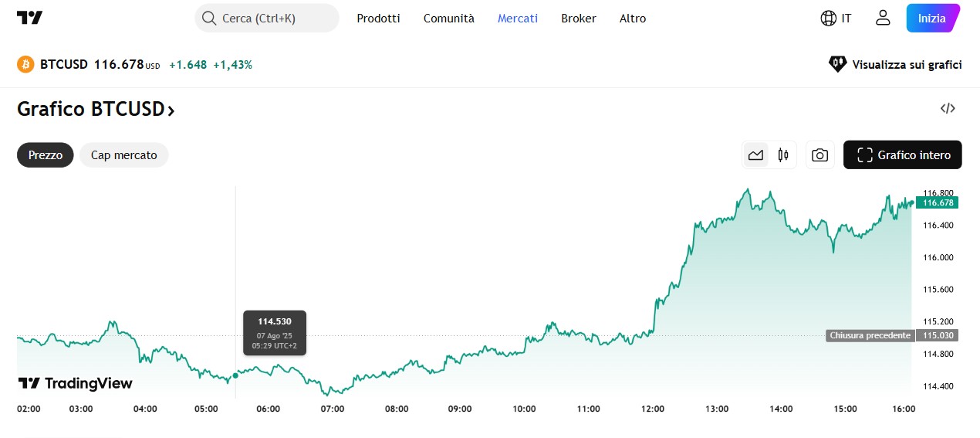Click the diamond icon beside Visualizza sui grafici

click(x=837, y=64)
